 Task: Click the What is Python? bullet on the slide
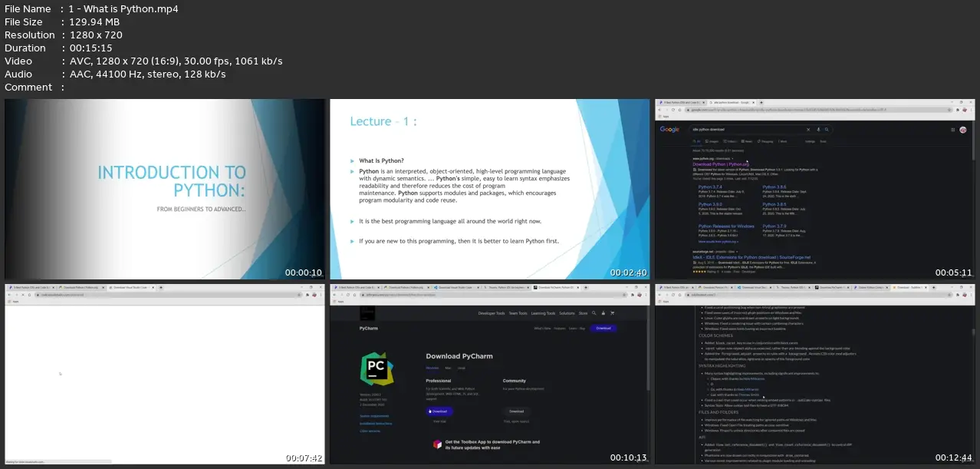[382, 160]
